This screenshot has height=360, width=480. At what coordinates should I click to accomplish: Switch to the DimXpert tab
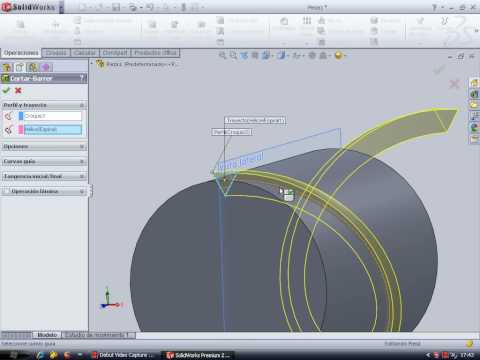pos(115,53)
